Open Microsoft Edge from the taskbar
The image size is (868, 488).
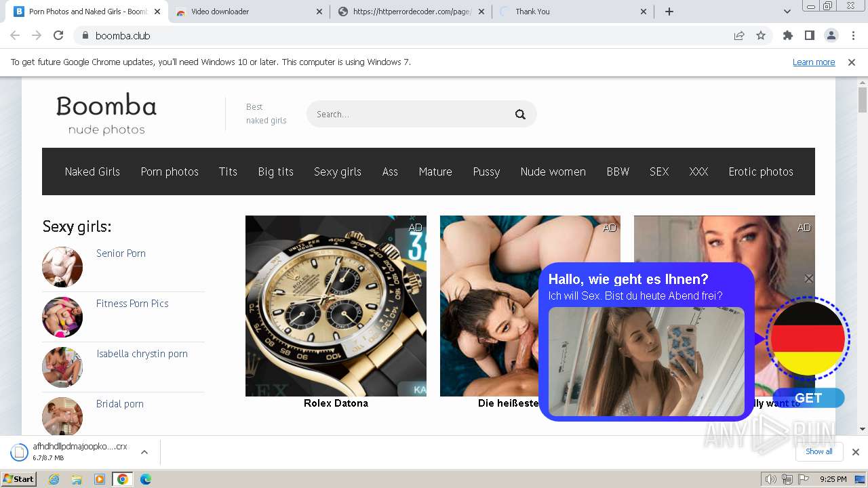[145, 479]
